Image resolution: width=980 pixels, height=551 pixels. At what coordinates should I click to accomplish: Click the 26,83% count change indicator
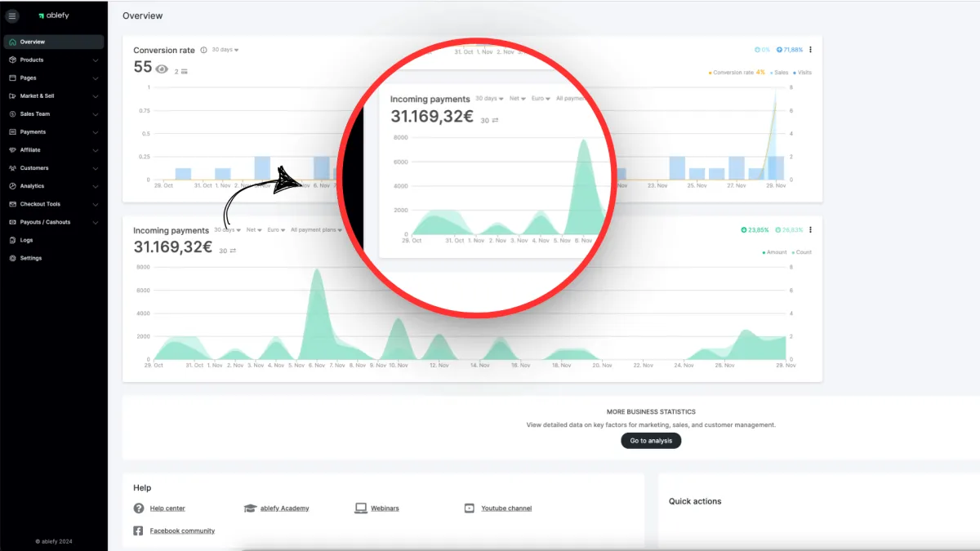(x=789, y=230)
